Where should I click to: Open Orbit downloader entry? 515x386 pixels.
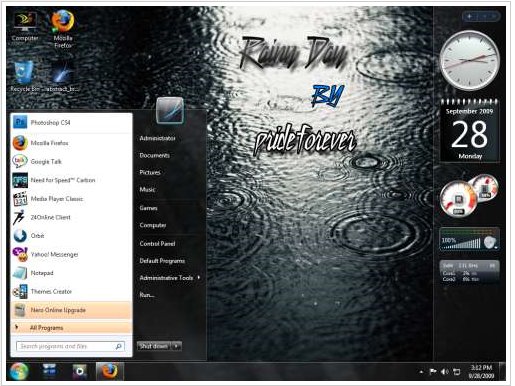pyautogui.click(x=71, y=236)
